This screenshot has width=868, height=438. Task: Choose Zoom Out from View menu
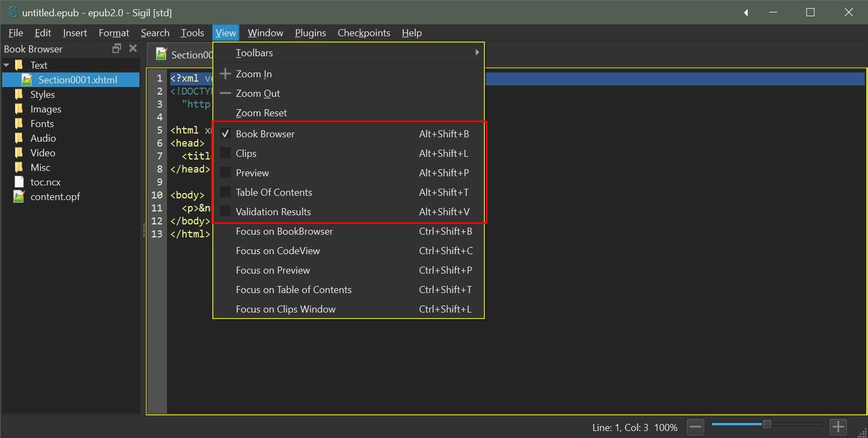coord(349,93)
